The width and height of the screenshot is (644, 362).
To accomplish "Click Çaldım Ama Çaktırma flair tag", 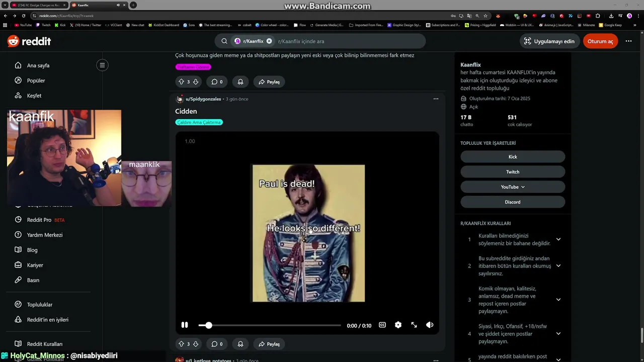I will tap(199, 122).
